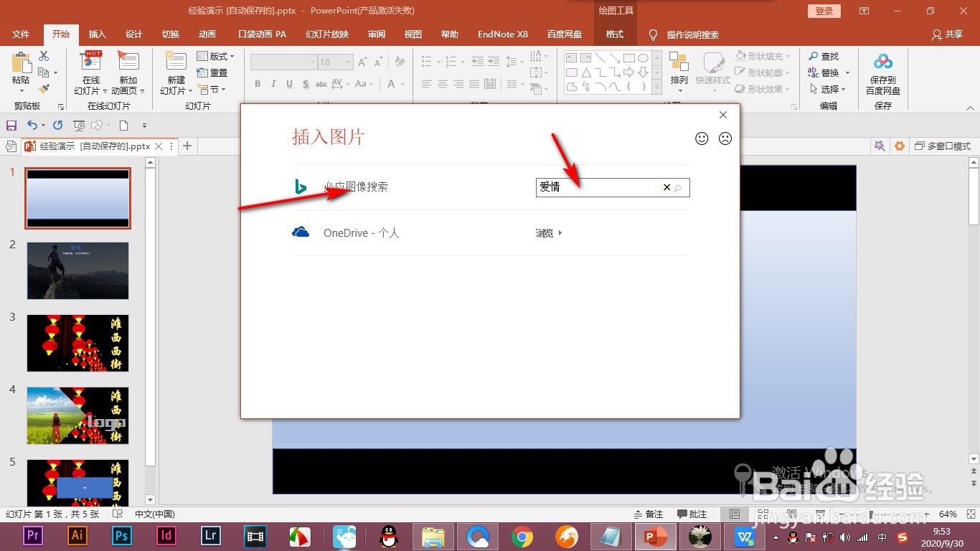
Task: Click the magnifier search icon in Bing field
Action: 678,188
